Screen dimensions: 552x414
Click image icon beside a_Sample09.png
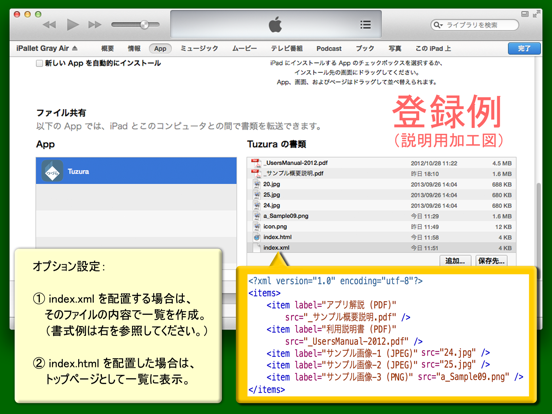[257, 215]
